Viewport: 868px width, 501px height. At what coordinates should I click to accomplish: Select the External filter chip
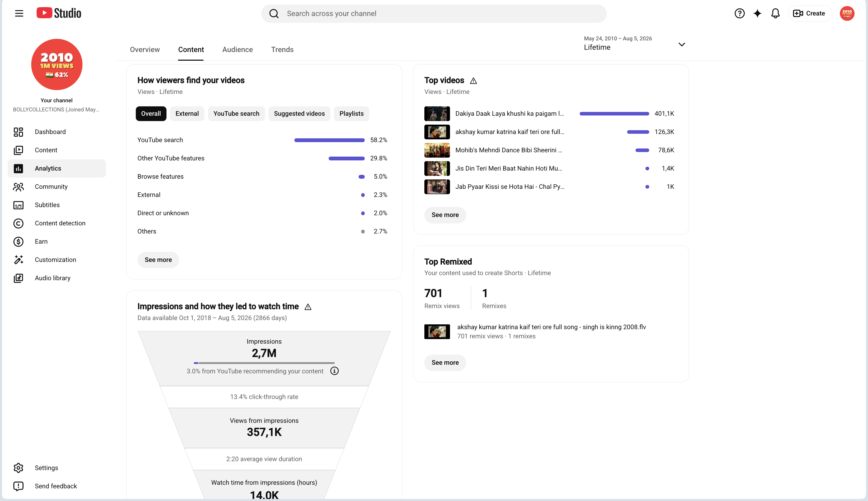187,113
